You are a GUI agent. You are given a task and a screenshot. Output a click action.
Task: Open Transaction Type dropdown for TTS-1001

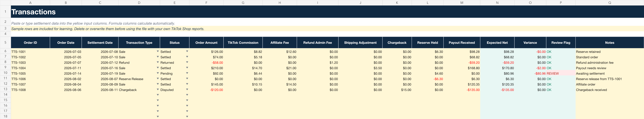coord(158,51)
